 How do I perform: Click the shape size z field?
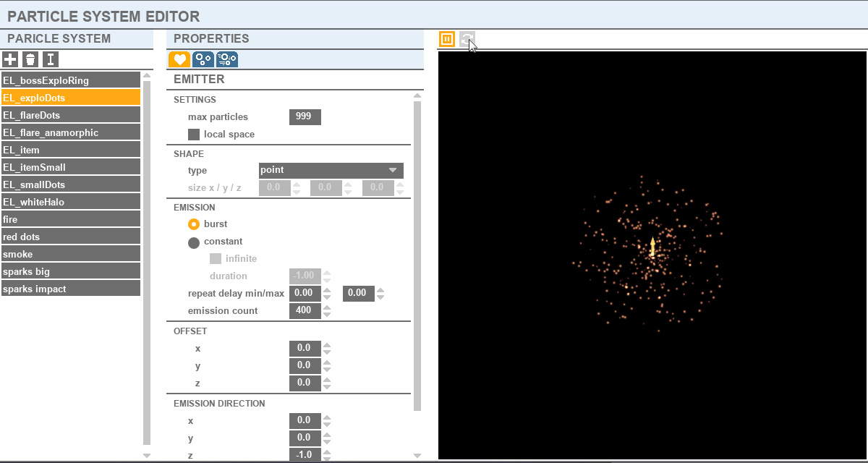(378, 188)
